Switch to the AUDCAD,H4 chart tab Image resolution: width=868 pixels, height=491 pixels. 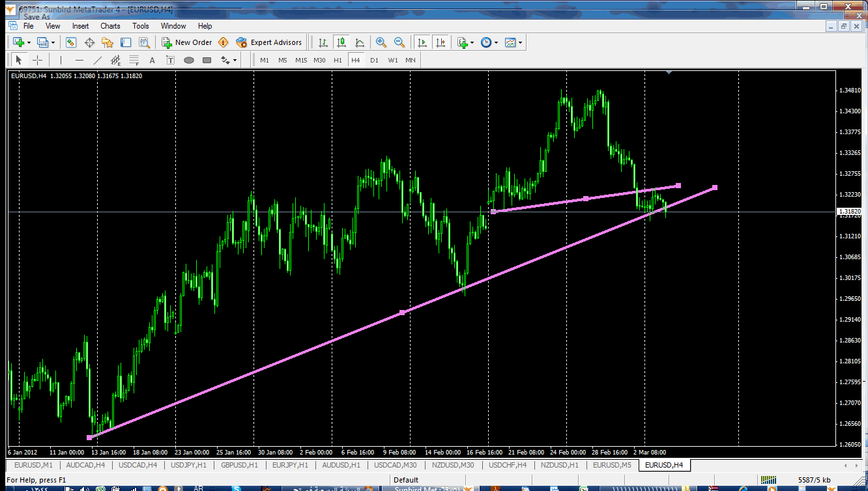pyautogui.click(x=85, y=465)
